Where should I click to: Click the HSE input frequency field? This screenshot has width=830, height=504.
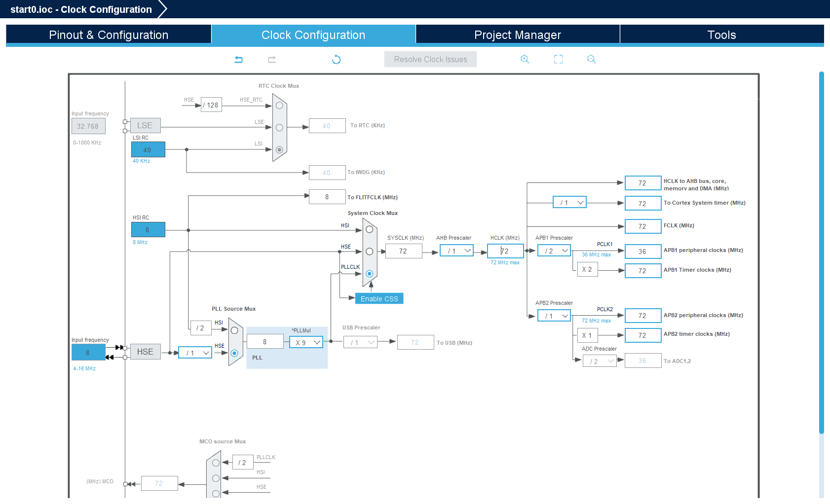88,352
